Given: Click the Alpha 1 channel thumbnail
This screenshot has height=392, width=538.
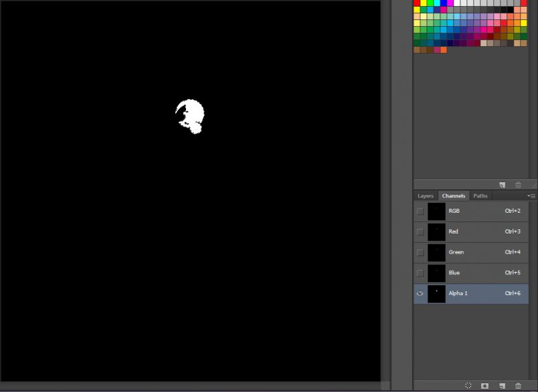Looking at the screenshot, I should click(436, 293).
